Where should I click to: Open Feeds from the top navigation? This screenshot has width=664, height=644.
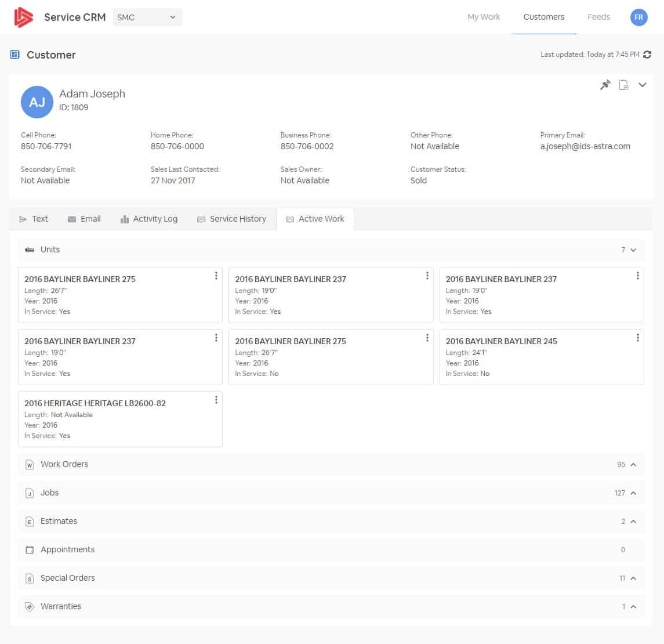598,17
